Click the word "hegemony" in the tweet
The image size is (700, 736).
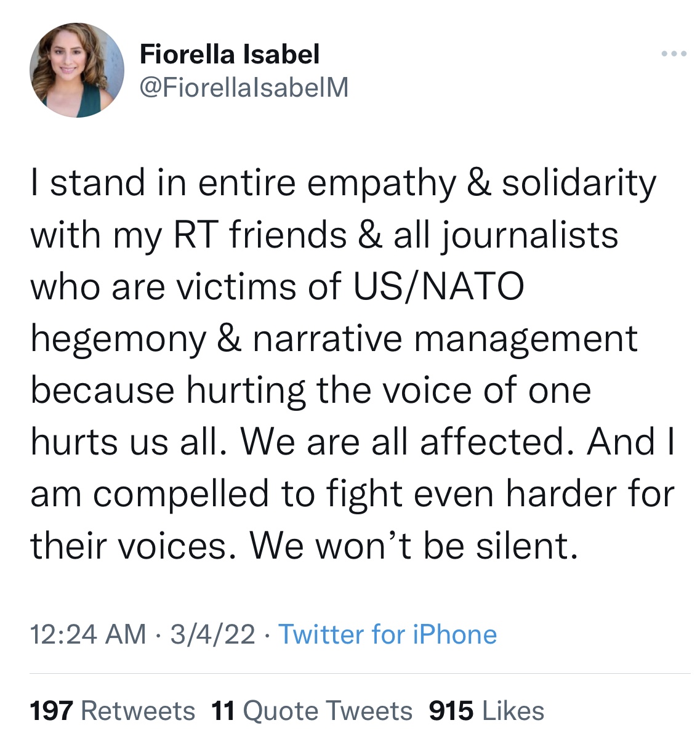[x=118, y=340]
